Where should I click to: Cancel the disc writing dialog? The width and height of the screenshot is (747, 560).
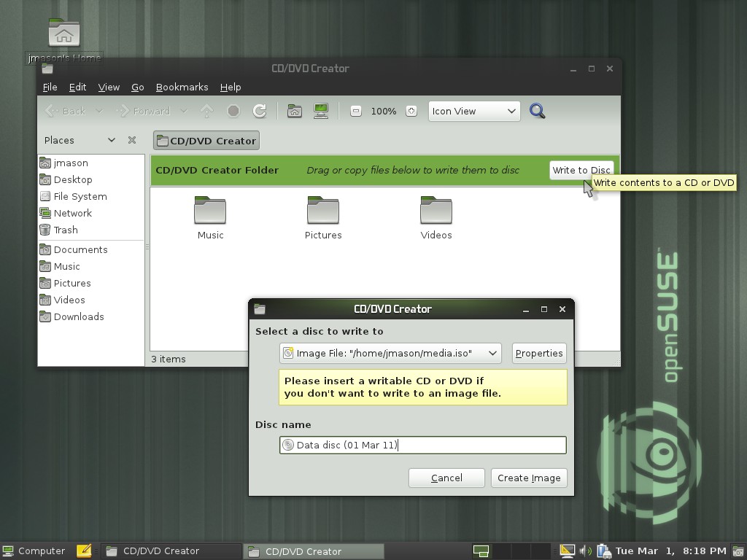click(x=446, y=478)
